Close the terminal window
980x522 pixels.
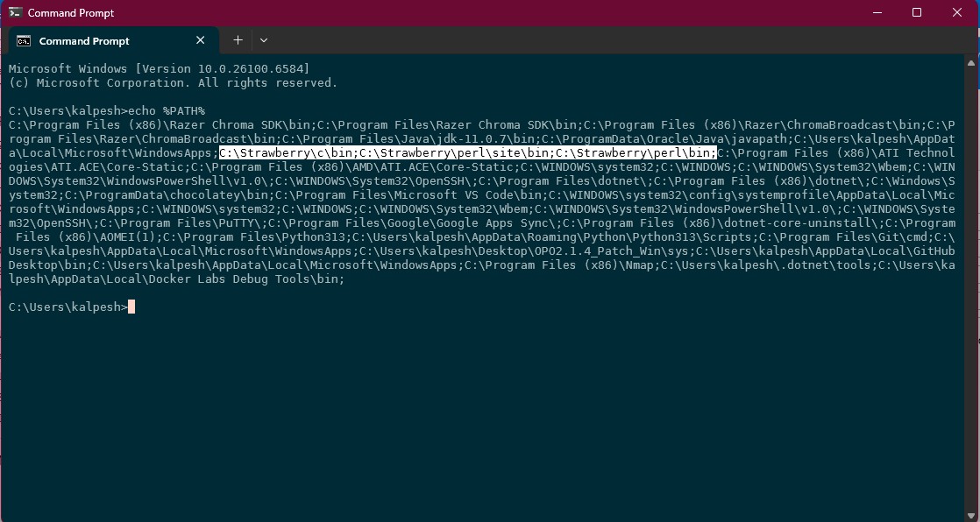point(957,12)
